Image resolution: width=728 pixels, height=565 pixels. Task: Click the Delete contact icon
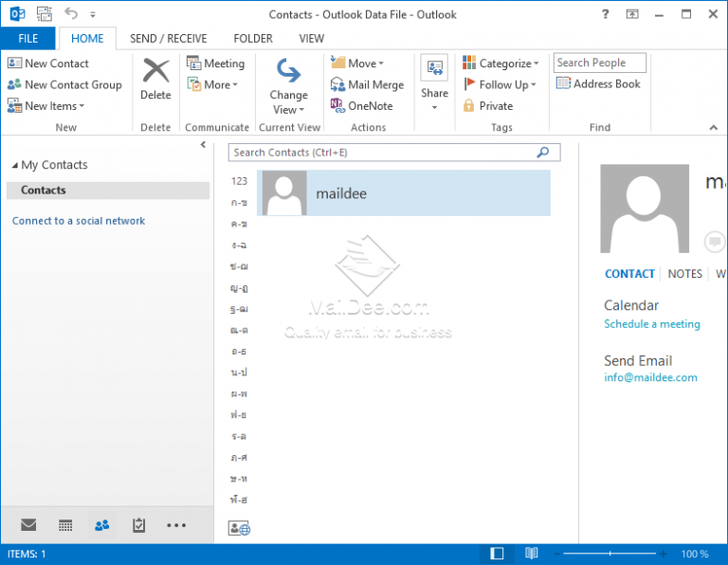(x=155, y=72)
